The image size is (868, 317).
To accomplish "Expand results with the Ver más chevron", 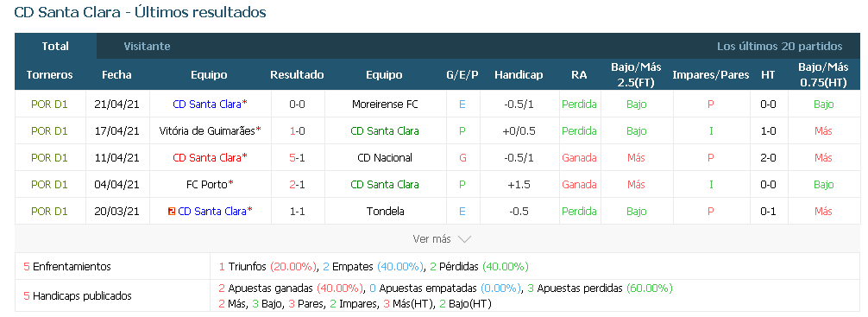I will pos(464,239).
